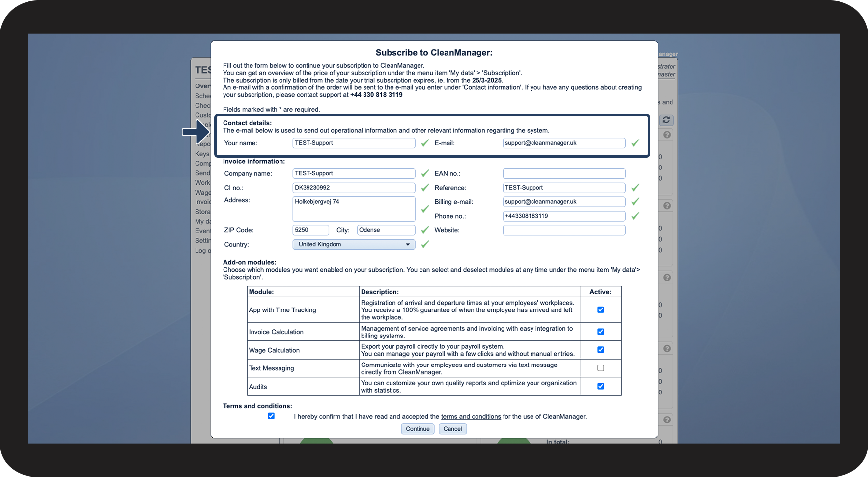The width and height of the screenshot is (868, 477).
Task: Click the Billing e-mail field
Action: click(x=564, y=202)
